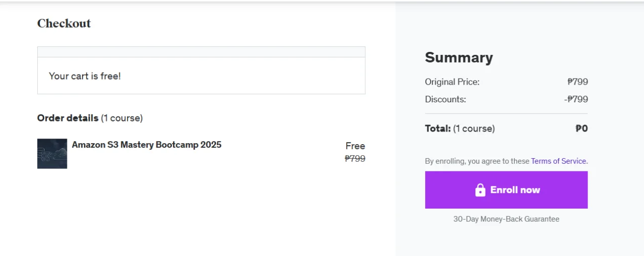The height and width of the screenshot is (256, 644).
Task: Click the lock icon on Enroll button
Action: tap(480, 190)
